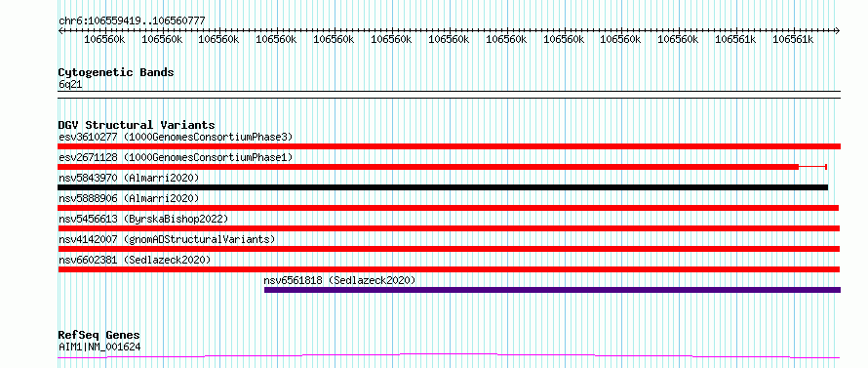Open the RefSeq Genes track title

(x=99, y=336)
